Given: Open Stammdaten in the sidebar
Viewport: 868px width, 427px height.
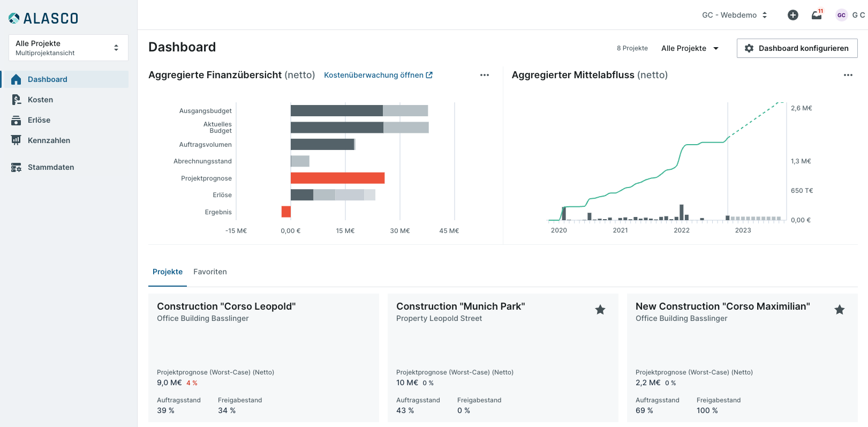Looking at the screenshot, I should [50, 167].
